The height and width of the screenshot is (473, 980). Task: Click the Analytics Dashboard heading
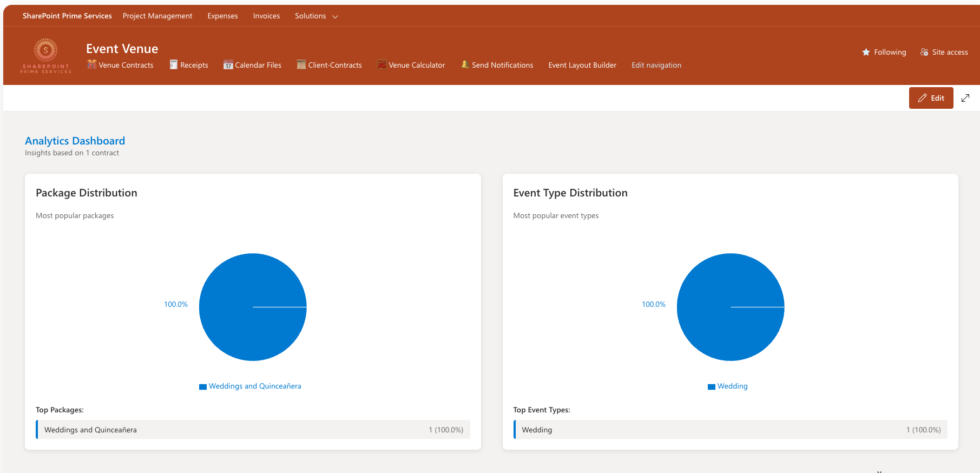click(x=75, y=141)
